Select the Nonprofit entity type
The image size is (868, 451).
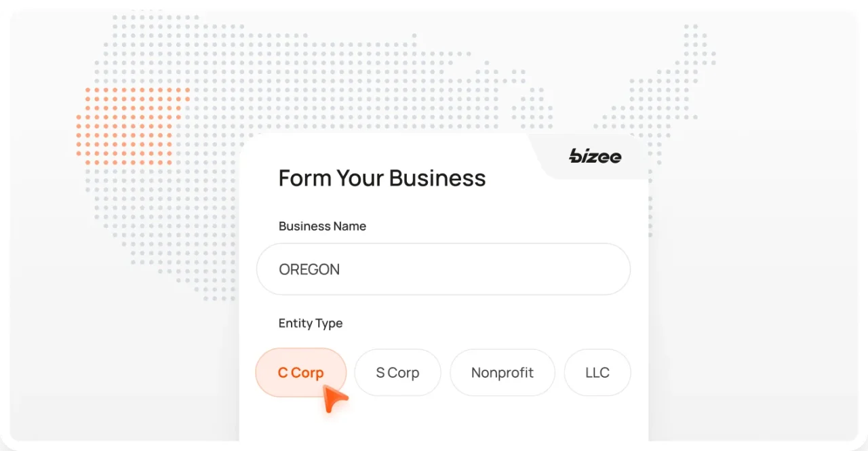(x=502, y=372)
